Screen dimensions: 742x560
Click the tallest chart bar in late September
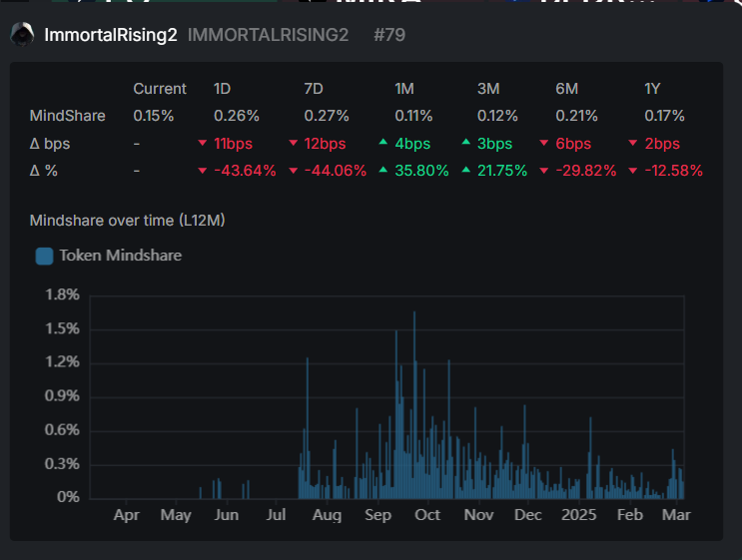(x=414, y=405)
